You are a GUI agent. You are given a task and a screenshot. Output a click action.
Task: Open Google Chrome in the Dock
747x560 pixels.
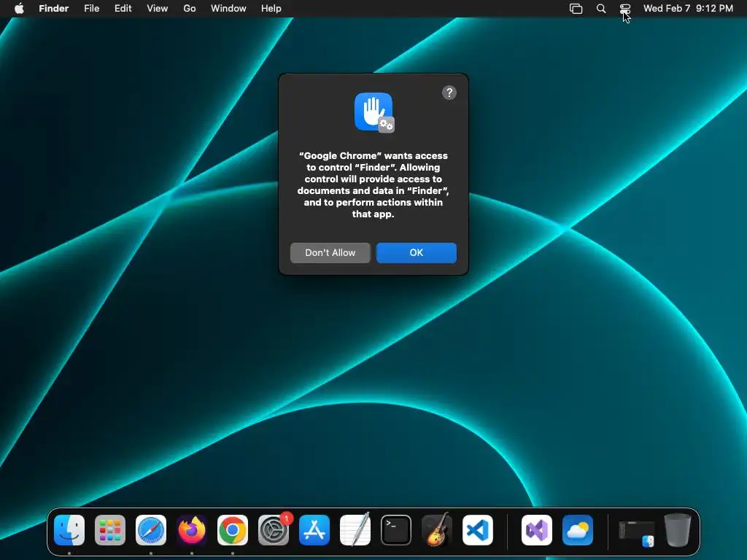tap(233, 530)
